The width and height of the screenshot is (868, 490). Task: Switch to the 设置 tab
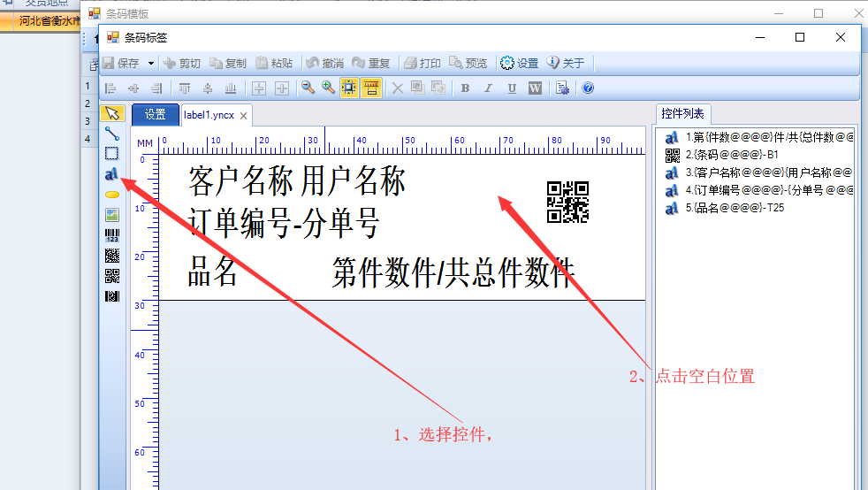click(x=155, y=115)
